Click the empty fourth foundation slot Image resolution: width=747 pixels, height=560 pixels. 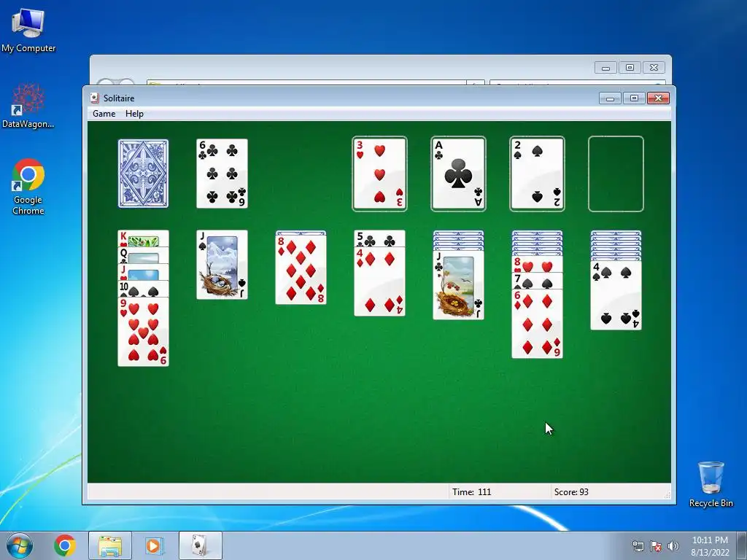[616, 174]
